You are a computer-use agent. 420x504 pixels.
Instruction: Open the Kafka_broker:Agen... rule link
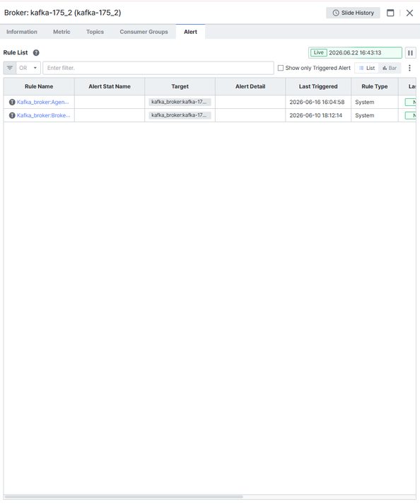point(42,102)
